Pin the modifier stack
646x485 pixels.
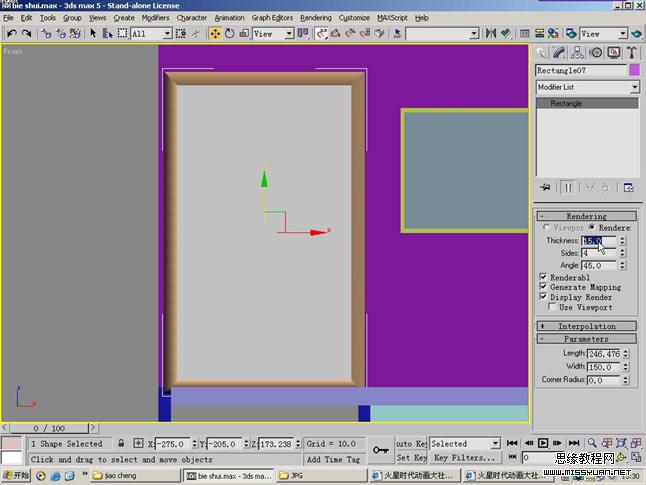pos(545,188)
